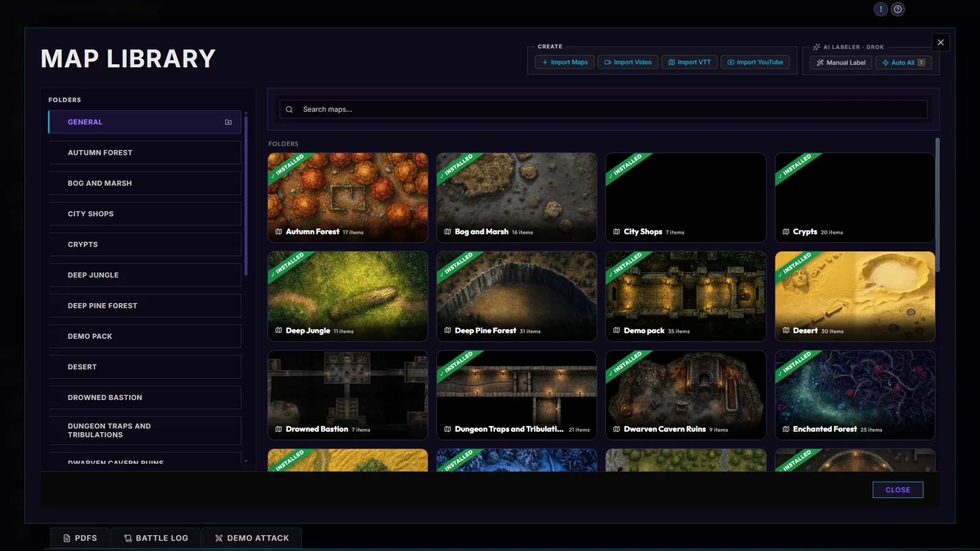Select Deep Pine Forest in folder list
Screen dimensions: 980x551
145,305
